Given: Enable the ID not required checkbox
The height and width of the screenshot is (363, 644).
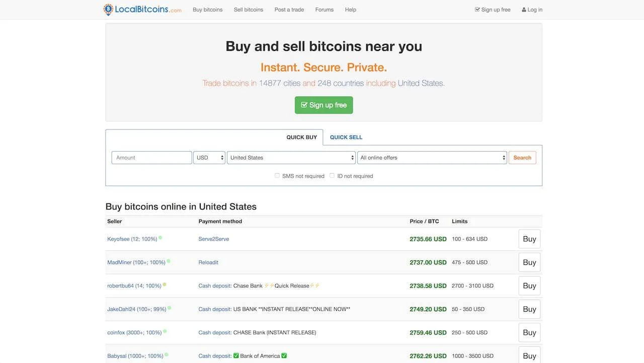Looking at the screenshot, I should tap(332, 175).
